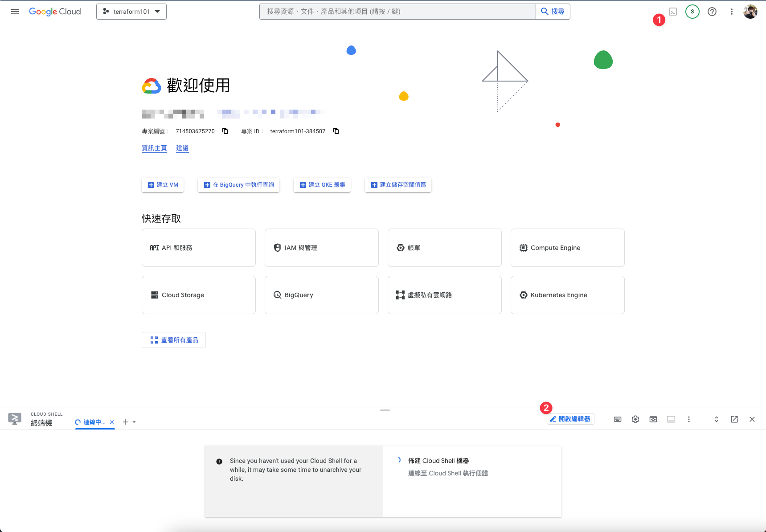766x532 pixels.
Task: Open the Cloud Storage card
Action: (199, 295)
